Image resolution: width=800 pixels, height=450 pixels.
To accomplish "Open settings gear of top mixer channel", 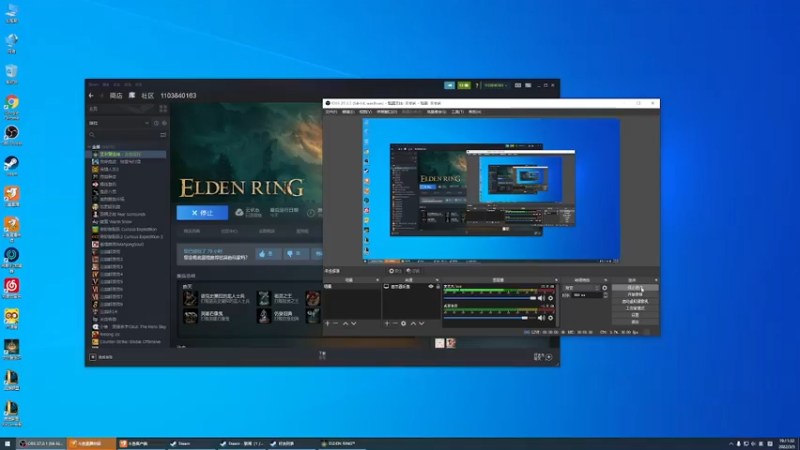I will 551,298.
